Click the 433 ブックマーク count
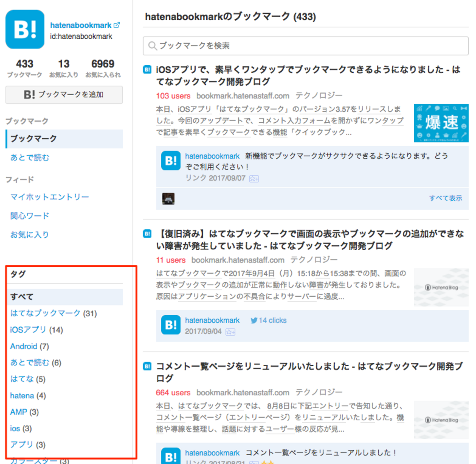Viewport: 476px width, 464px height. point(25,68)
